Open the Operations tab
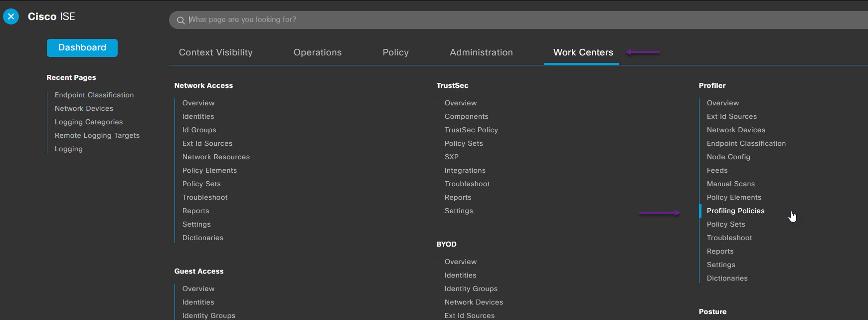Viewport: 868px width, 320px height. coord(318,52)
